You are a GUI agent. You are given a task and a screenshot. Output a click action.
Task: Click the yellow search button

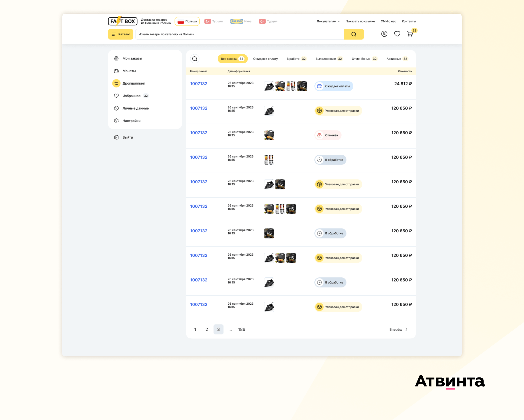(354, 34)
